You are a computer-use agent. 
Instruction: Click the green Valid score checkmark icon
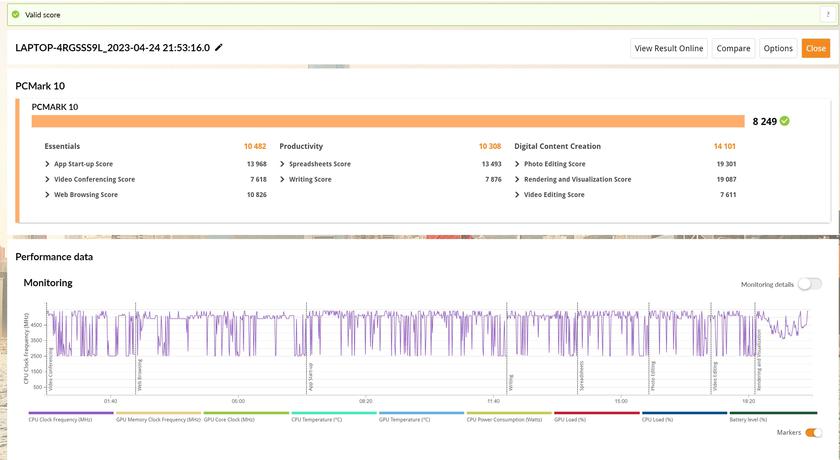tap(15, 15)
